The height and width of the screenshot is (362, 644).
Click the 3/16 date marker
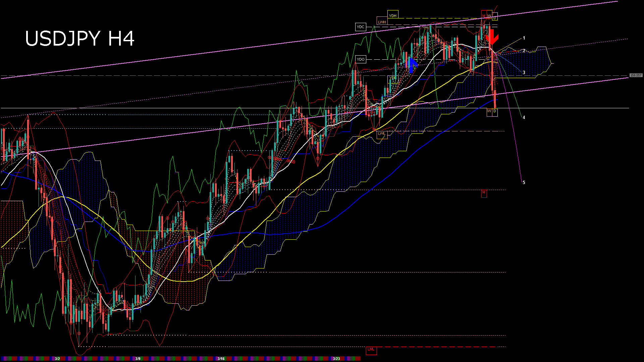click(221, 359)
